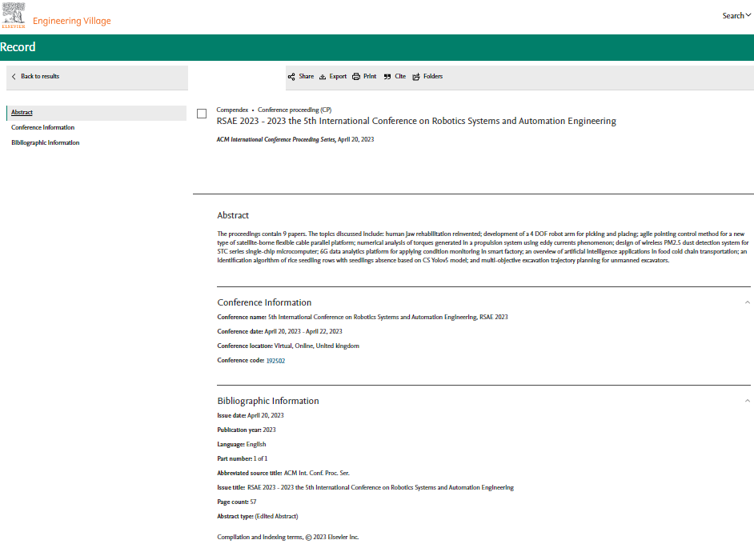The image size is (754, 560).
Task: Click conference location Virtual, Online, United Kingdom
Action: click(x=288, y=346)
